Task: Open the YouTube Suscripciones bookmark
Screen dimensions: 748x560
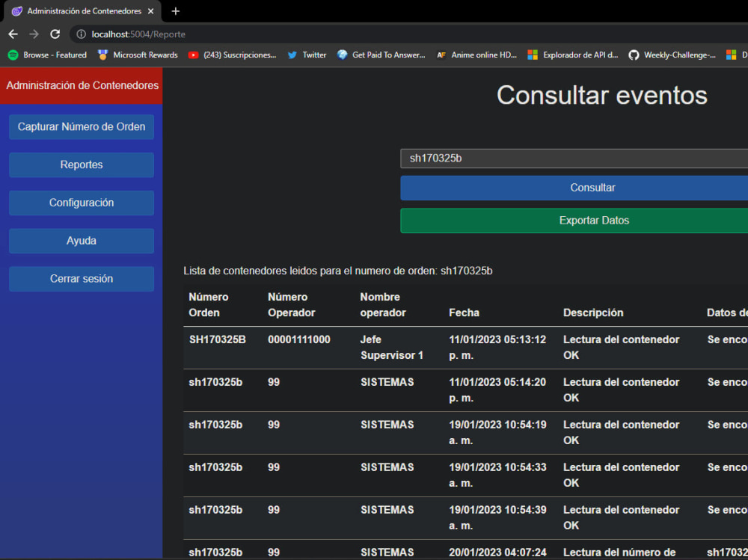Action: 233,55
